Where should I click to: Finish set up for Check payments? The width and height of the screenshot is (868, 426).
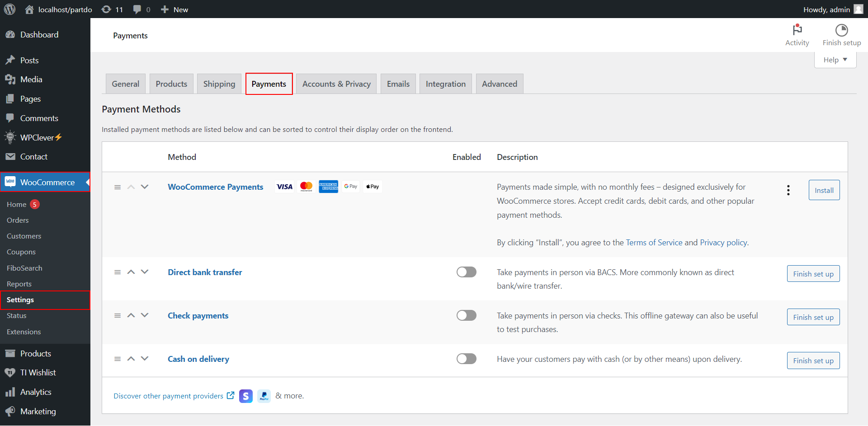(x=813, y=317)
